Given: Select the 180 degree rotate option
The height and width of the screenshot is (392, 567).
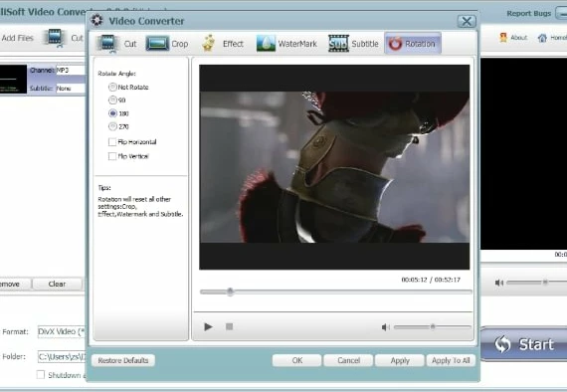Looking at the screenshot, I should pyautogui.click(x=112, y=113).
